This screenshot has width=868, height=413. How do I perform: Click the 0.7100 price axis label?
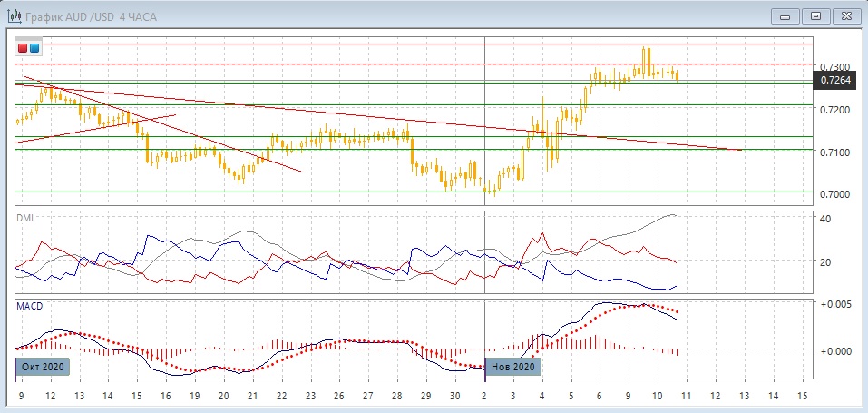click(x=834, y=152)
